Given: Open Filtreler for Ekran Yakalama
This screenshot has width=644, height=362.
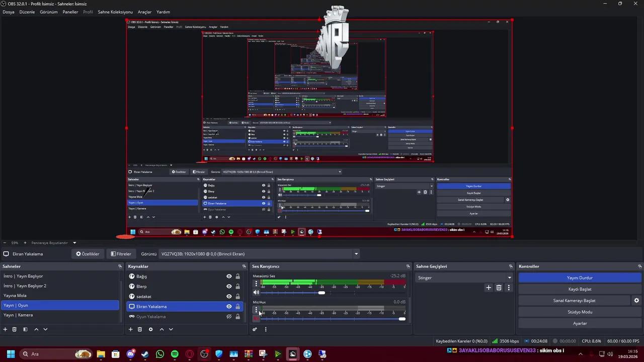Looking at the screenshot, I should click(121, 253).
